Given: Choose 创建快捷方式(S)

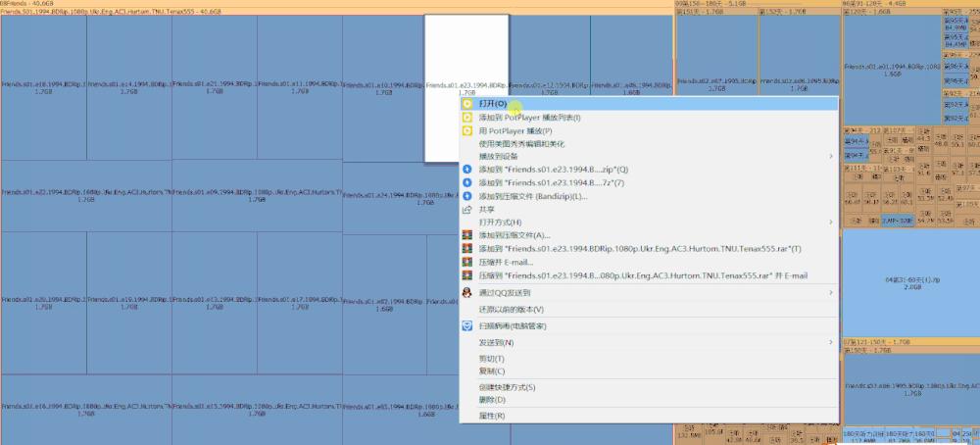Looking at the screenshot, I should point(649,387).
